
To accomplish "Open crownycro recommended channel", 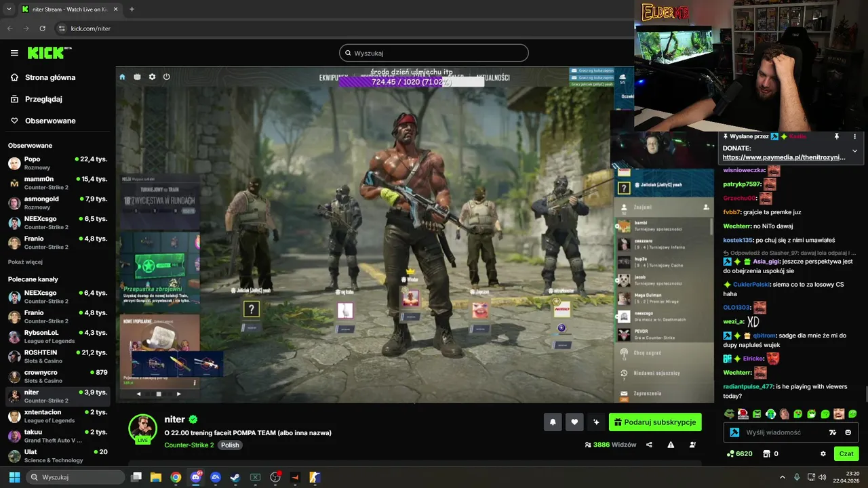I will pos(58,376).
